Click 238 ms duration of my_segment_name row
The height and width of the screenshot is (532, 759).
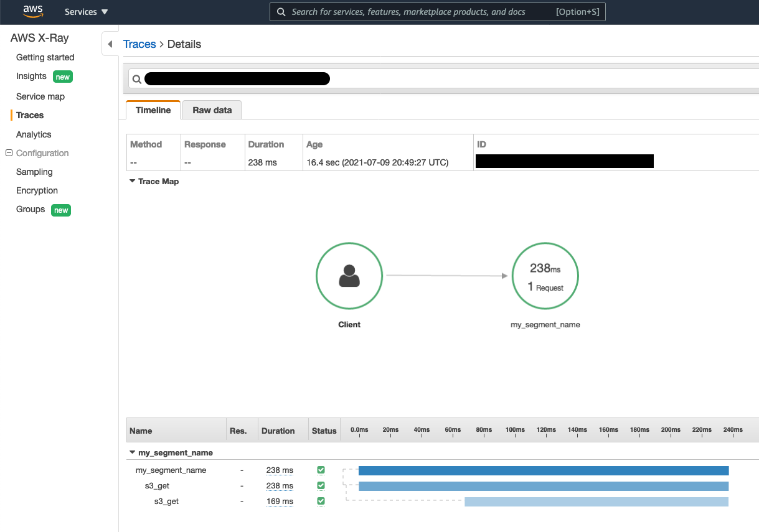pyautogui.click(x=280, y=470)
